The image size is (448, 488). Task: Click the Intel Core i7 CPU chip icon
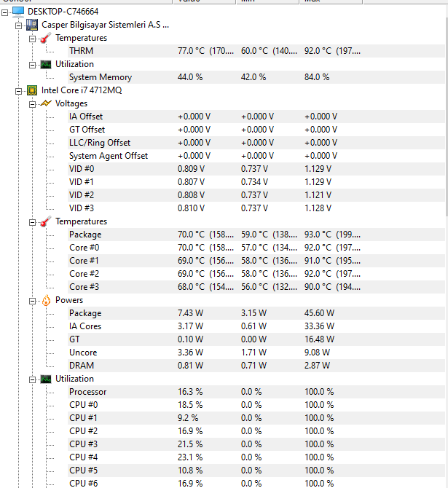[x=32, y=90]
